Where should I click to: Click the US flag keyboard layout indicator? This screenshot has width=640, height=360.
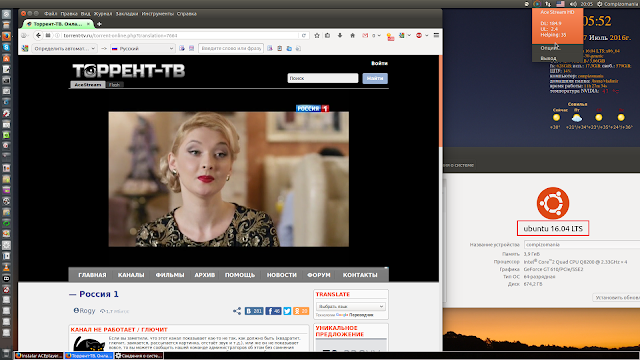coord(560,4)
